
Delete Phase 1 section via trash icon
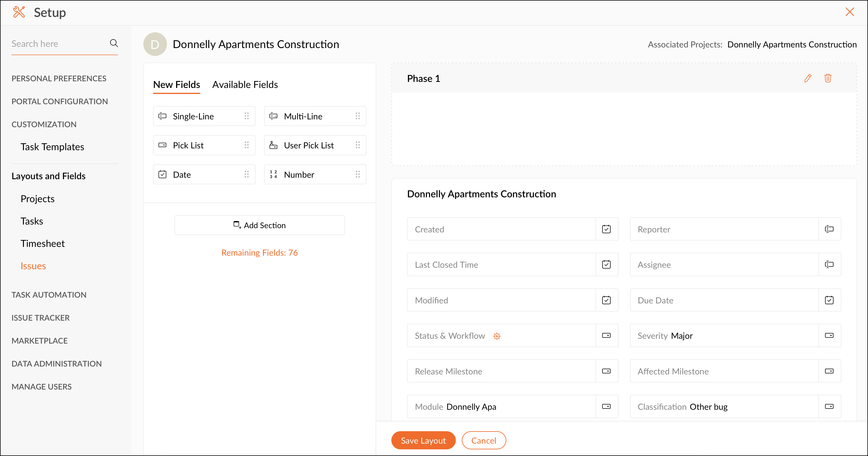(x=827, y=79)
